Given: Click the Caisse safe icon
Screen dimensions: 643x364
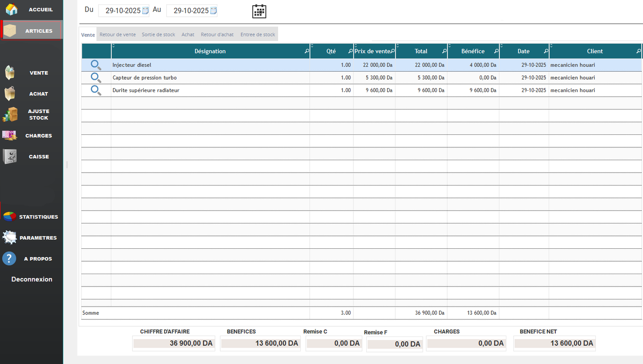Looking at the screenshot, I should pos(10,157).
